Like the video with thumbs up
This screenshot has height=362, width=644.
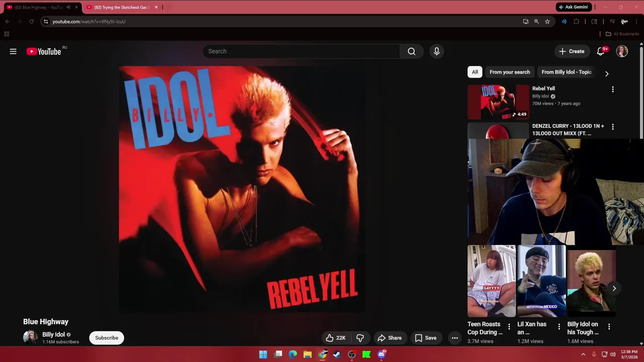point(336,338)
